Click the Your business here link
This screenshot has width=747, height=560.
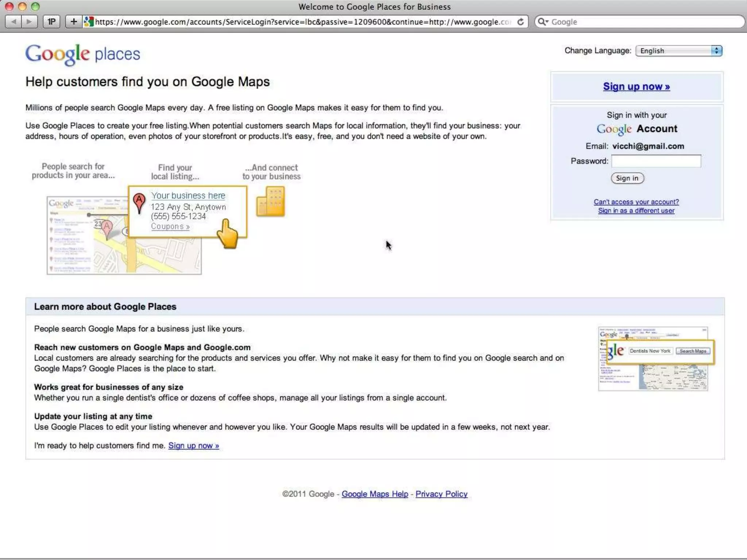188,196
